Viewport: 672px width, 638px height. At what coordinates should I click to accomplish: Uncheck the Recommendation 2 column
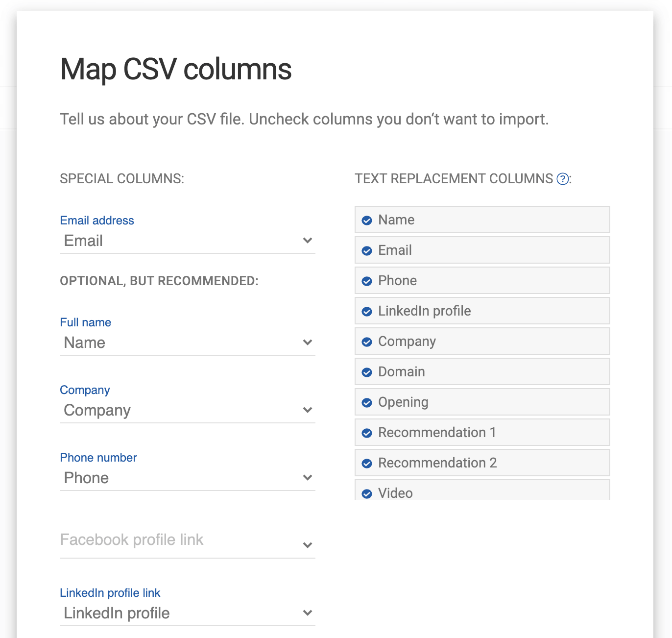coord(367,464)
